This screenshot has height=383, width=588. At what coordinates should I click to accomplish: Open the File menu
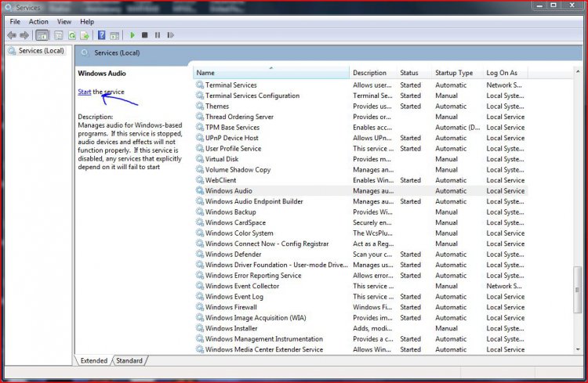15,21
